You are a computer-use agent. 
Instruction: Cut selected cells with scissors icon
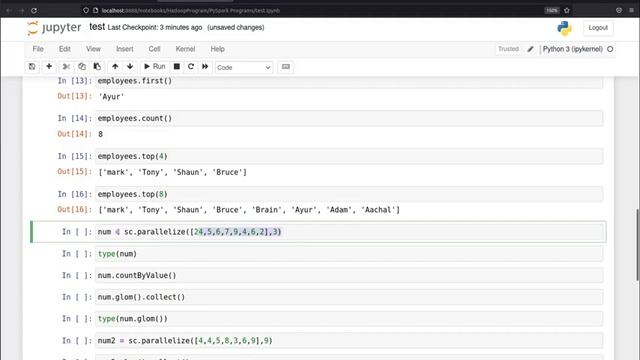point(66,67)
